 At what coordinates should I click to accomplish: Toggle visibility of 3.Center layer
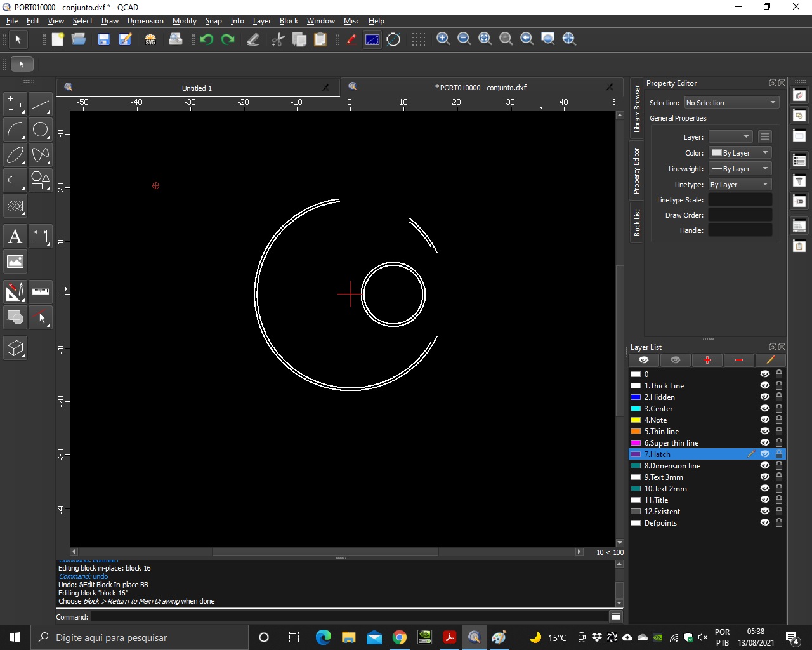pyautogui.click(x=764, y=409)
